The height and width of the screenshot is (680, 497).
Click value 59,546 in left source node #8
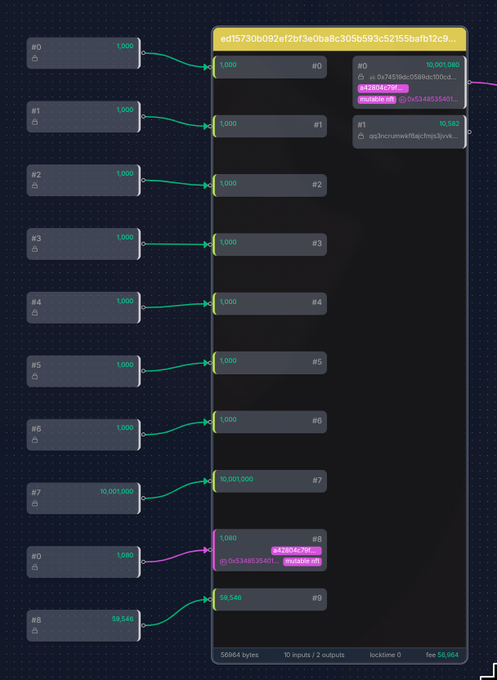[123, 619]
